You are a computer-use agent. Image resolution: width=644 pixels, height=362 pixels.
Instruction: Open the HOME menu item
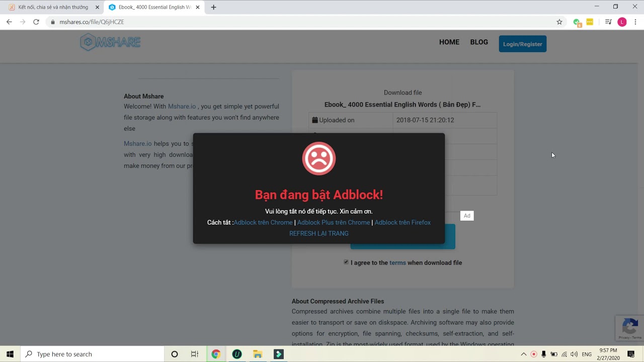click(449, 42)
